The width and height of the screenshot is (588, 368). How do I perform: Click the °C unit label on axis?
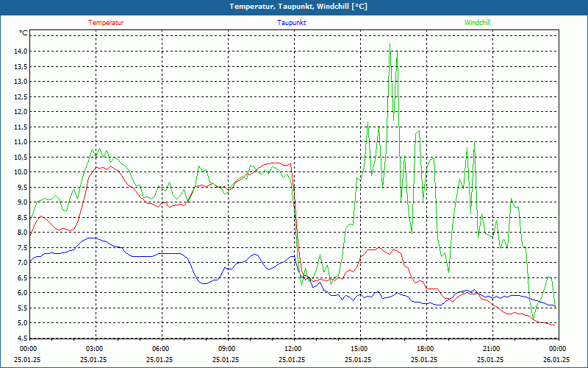point(24,33)
